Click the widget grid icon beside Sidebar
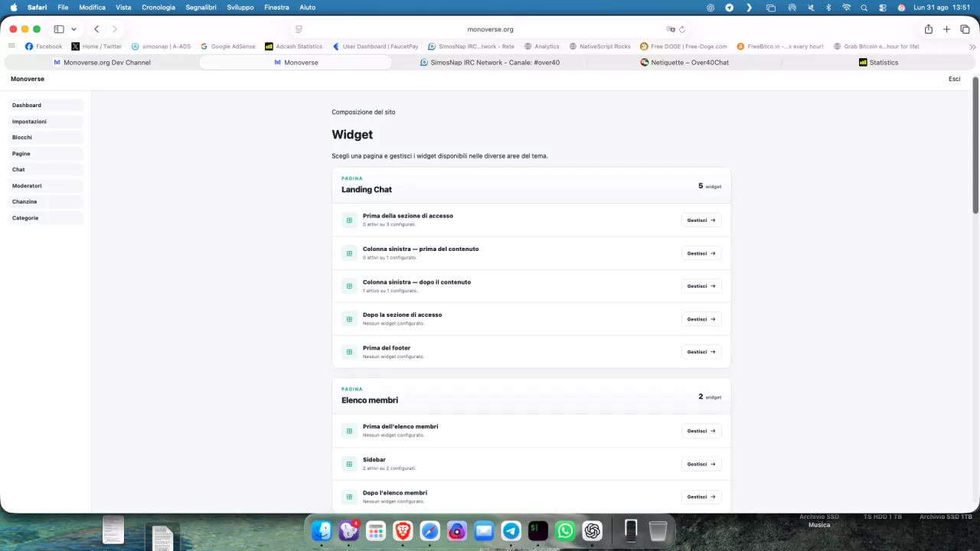This screenshot has height=551, width=980. coord(349,464)
